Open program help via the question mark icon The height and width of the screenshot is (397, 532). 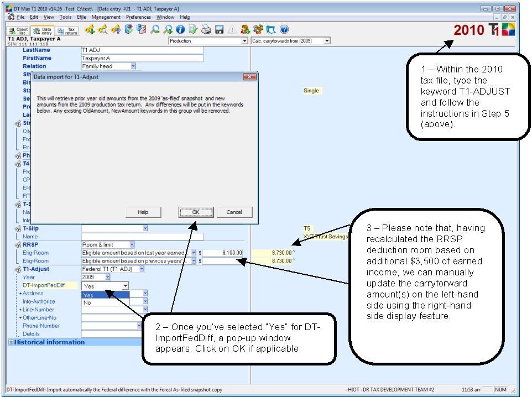pos(284,29)
